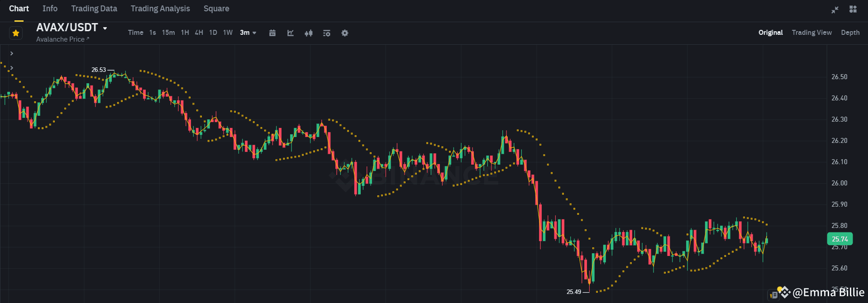The image size is (868, 303).
Task: Select the 1D timeframe
Action: click(213, 32)
